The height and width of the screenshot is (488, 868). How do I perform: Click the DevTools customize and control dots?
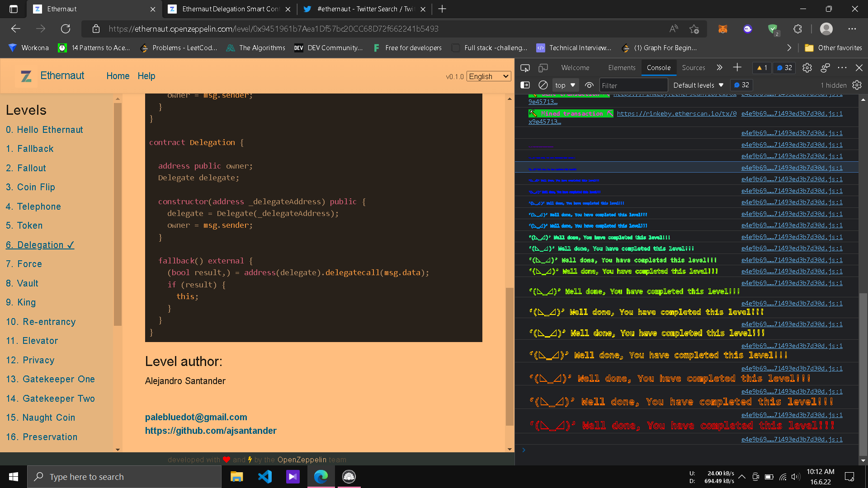coord(842,68)
